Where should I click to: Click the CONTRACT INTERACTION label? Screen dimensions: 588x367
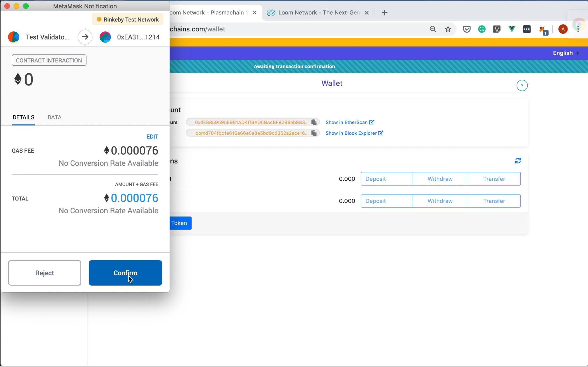[49, 60]
